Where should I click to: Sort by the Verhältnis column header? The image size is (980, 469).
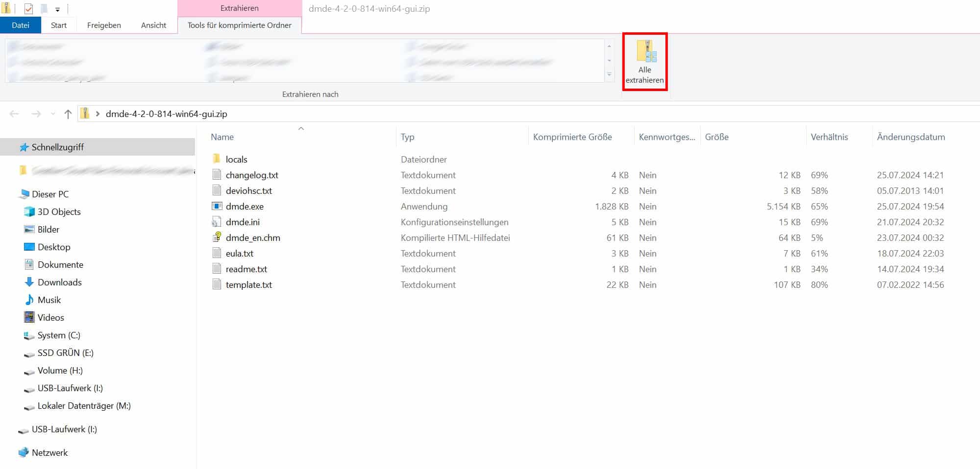tap(829, 137)
